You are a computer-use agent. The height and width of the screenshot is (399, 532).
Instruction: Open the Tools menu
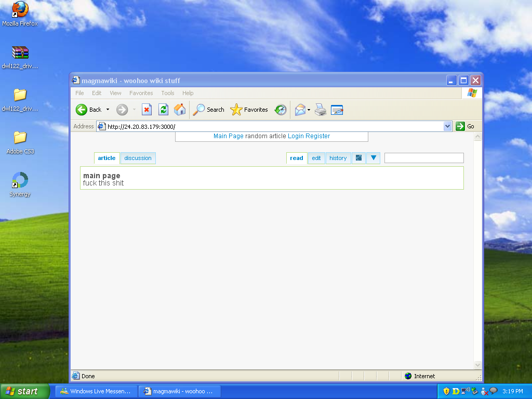168,93
